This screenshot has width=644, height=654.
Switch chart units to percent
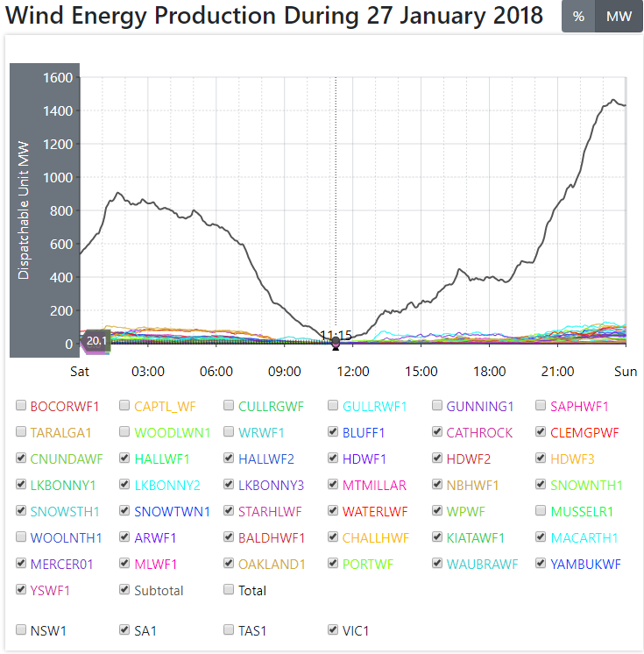coord(578,17)
